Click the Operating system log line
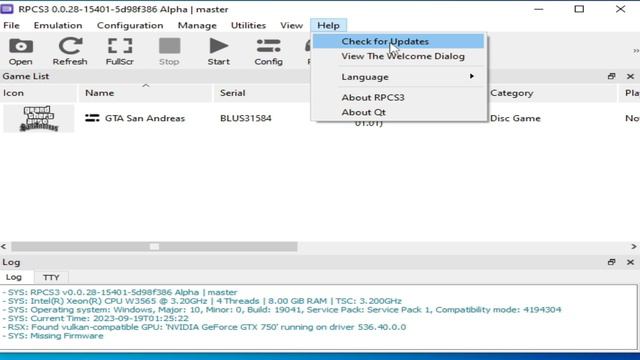 282,309
